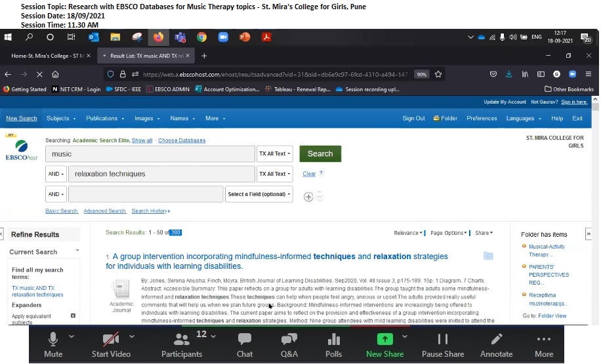Stop page loading with X button

[x=39, y=74]
